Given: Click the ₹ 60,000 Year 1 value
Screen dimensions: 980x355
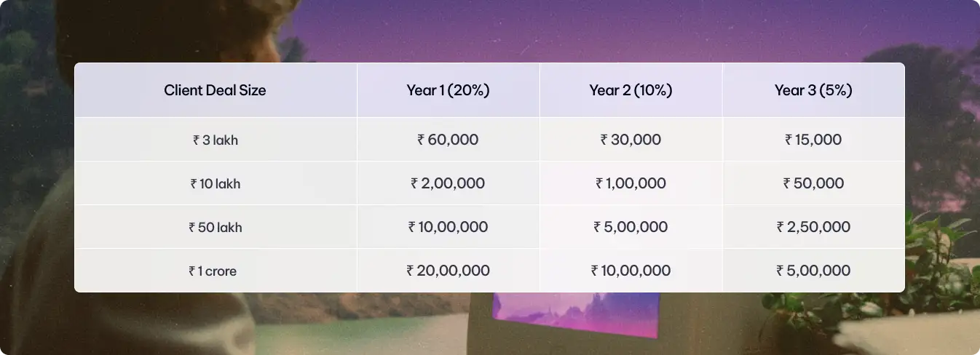Looking at the screenshot, I should click(x=448, y=140).
